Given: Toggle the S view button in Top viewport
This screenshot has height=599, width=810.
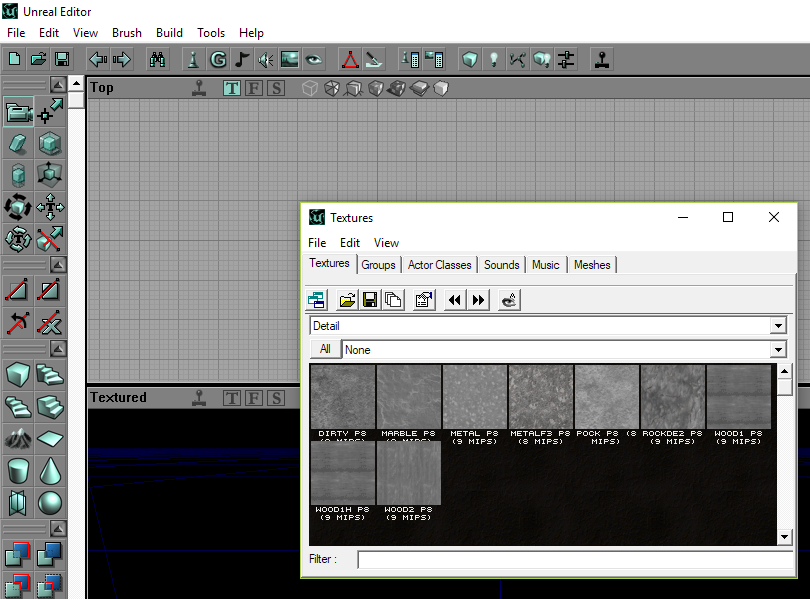Looking at the screenshot, I should [276, 88].
